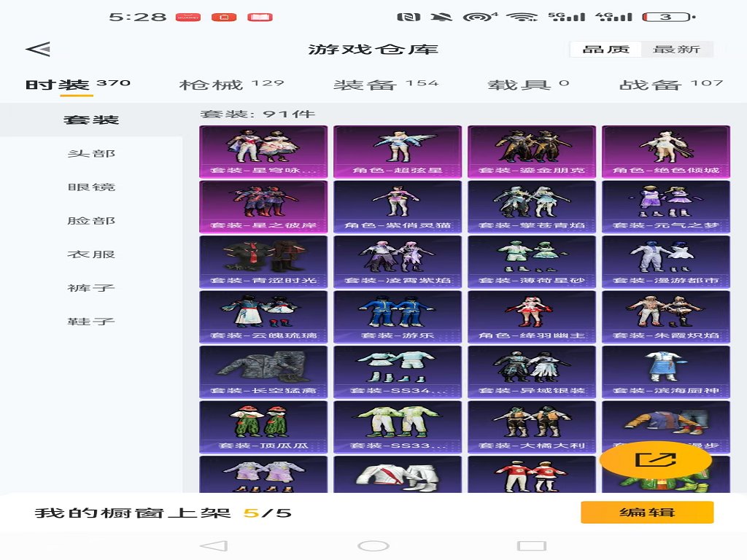Tap the back arrow icon
Viewport: 747px width, 560px height.
[38, 49]
